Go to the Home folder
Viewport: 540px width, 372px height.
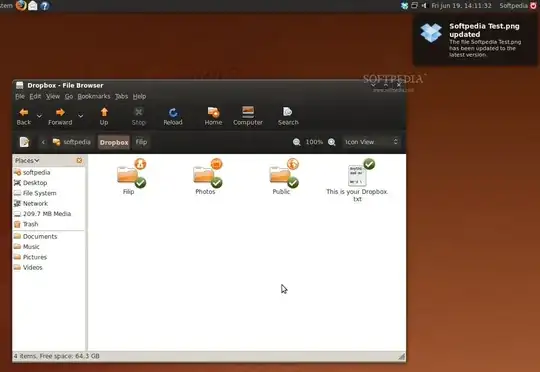coord(213,116)
